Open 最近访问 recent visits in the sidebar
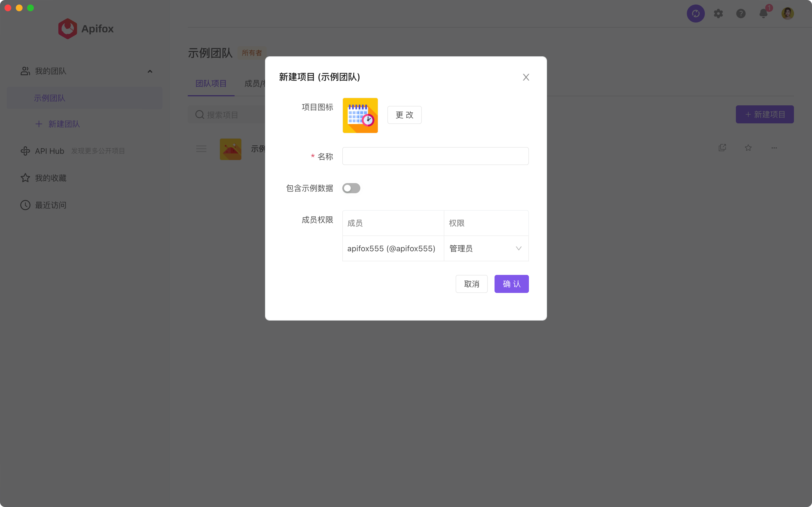The height and width of the screenshot is (507, 812). pos(50,205)
